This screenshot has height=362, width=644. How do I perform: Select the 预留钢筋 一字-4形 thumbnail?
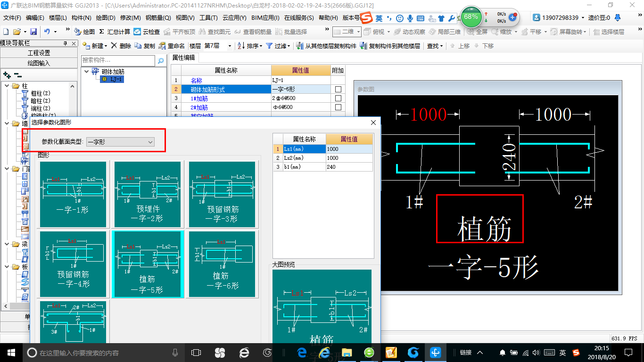[x=72, y=263]
